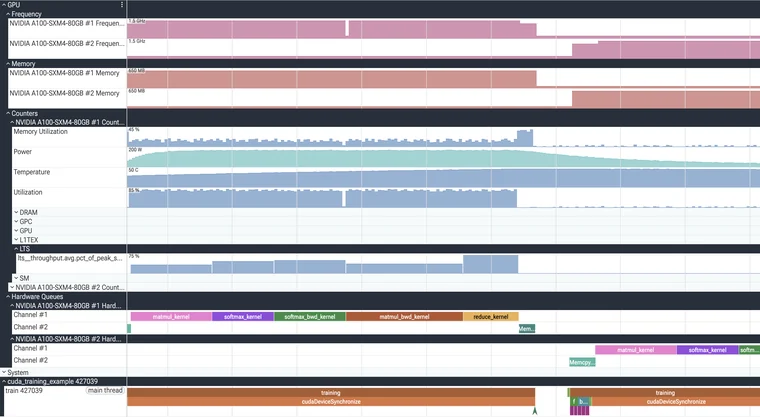Select the softmax_kernel slice on GPU #2
This screenshot has height=417, width=760.
707,350
